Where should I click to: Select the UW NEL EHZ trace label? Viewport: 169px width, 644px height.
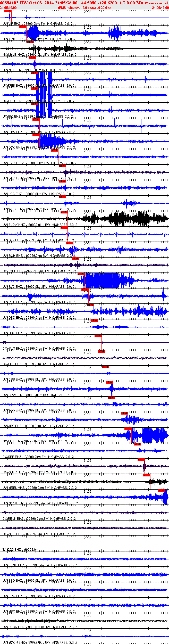click(39, 70)
